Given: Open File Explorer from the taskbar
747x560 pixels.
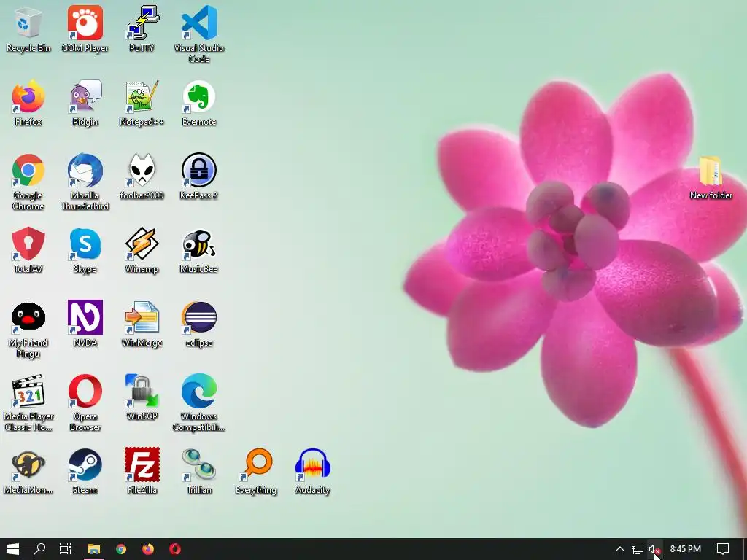Looking at the screenshot, I should tap(94, 549).
